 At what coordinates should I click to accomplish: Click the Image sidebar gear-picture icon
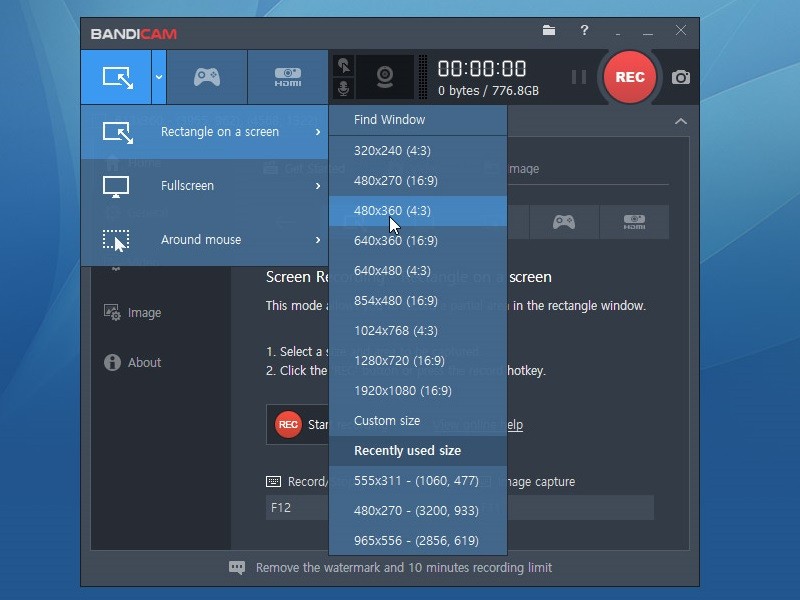112,312
